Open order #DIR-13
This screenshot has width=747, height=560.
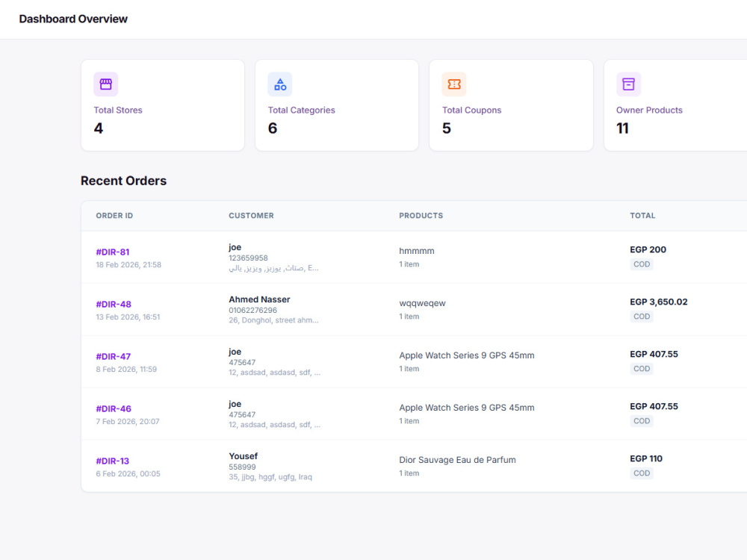113,461
